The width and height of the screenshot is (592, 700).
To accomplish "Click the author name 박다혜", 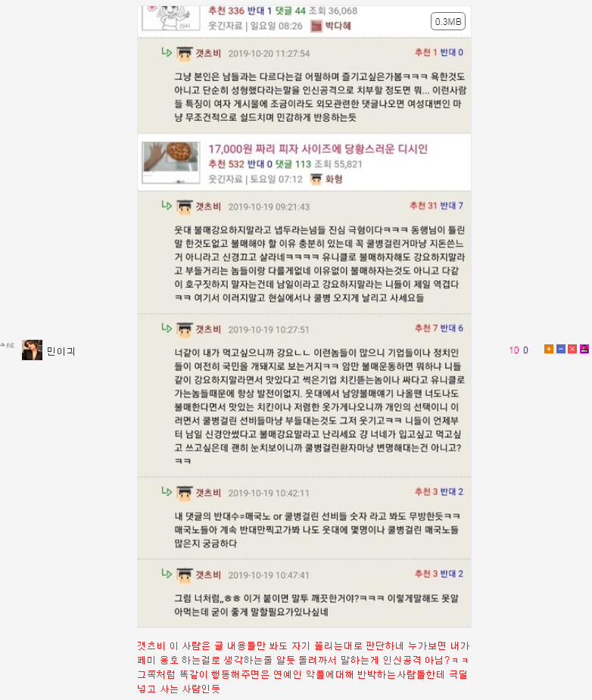I will click(x=338, y=26).
